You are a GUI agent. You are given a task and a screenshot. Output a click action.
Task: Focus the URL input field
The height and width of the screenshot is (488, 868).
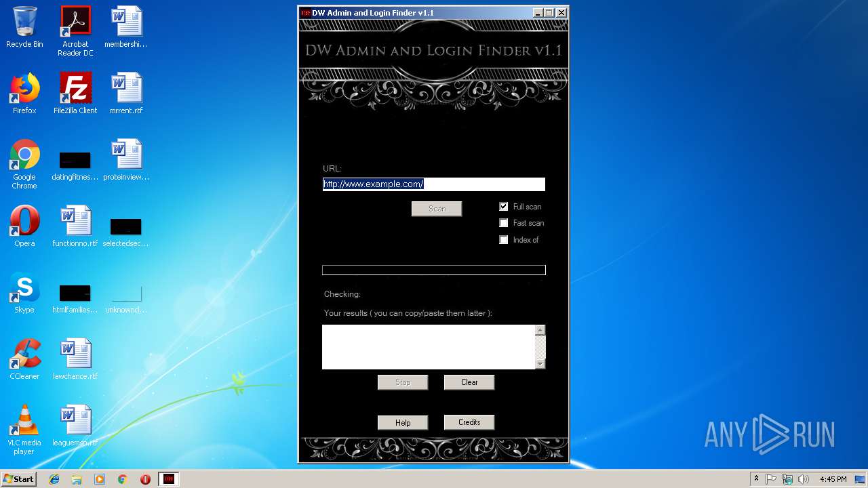pyautogui.click(x=434, y=184)
